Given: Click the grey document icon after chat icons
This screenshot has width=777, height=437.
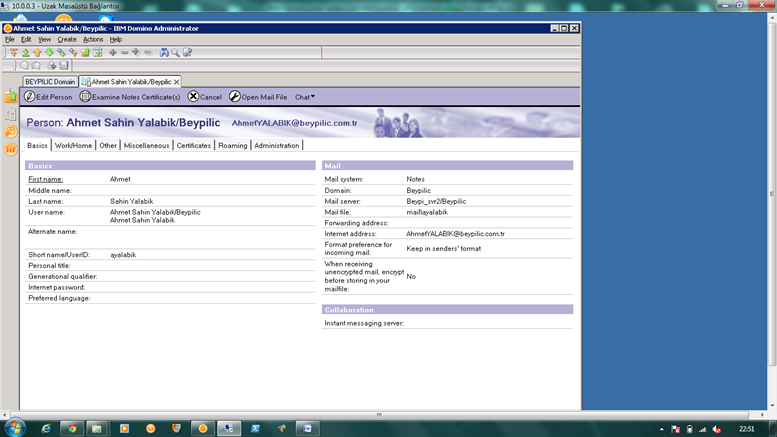Looking at the screenshot, I should pyautogui.click(x=63, y=65).
